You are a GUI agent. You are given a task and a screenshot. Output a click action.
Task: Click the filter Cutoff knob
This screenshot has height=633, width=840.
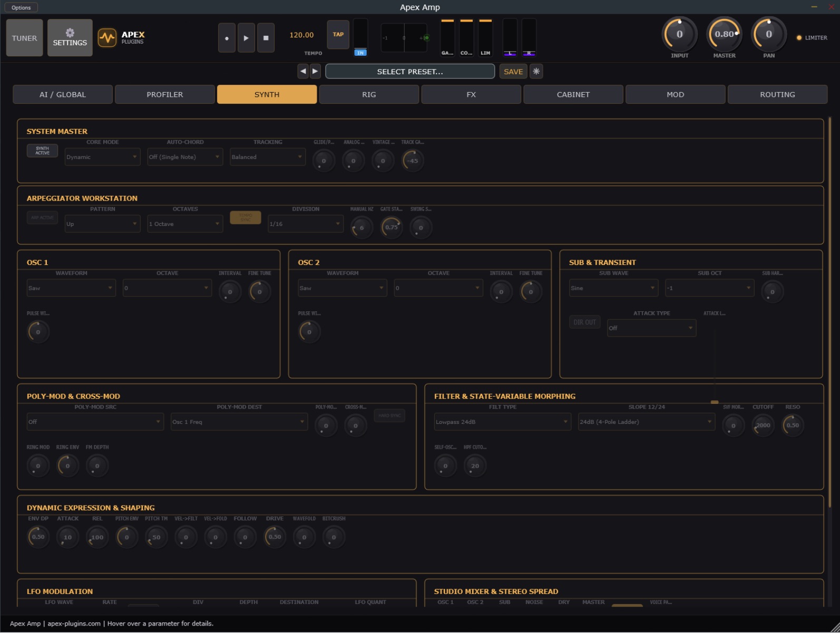click(763, 426)
